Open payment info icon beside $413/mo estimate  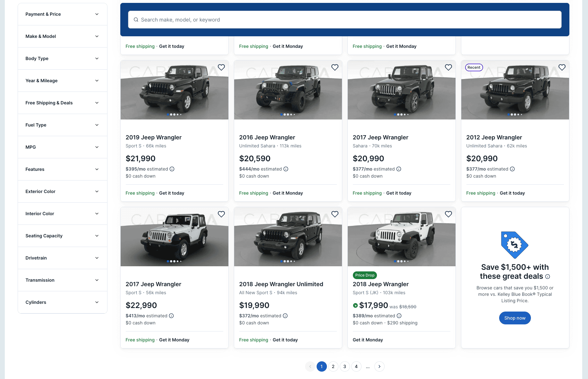pos(171,316)
